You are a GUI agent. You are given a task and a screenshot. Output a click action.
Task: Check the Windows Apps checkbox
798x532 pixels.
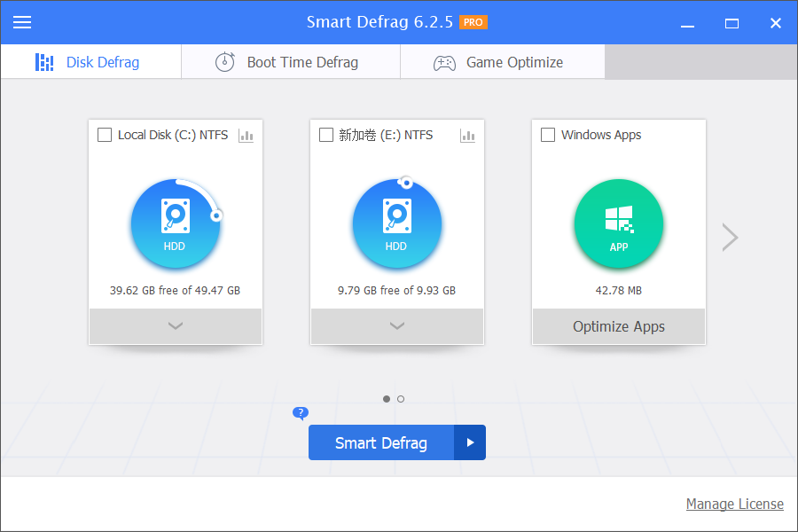pyautogui.click(x=548, y=135)
